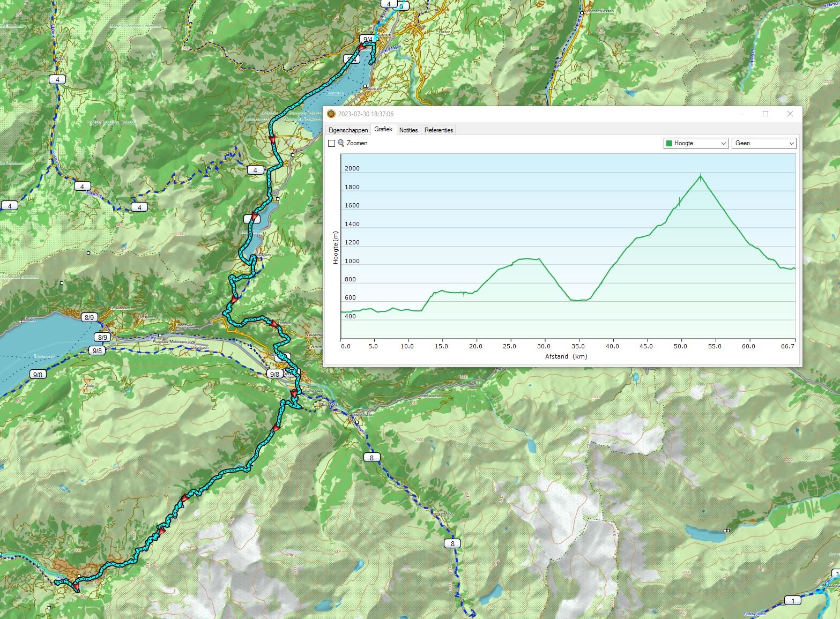Click the 66.7 km endpoint on the distance axis
The width and height of the screenshot is (840, 619).
[x=787, y=346]
